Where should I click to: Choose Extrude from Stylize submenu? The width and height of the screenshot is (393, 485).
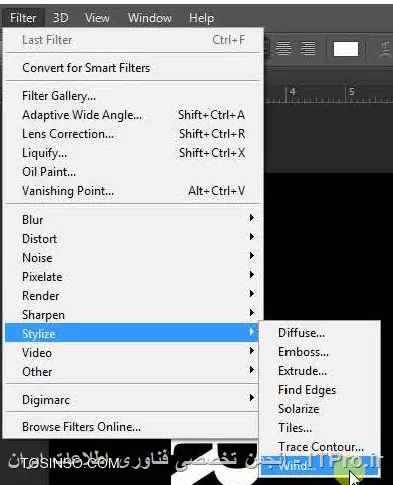click(x=320, y=371)
